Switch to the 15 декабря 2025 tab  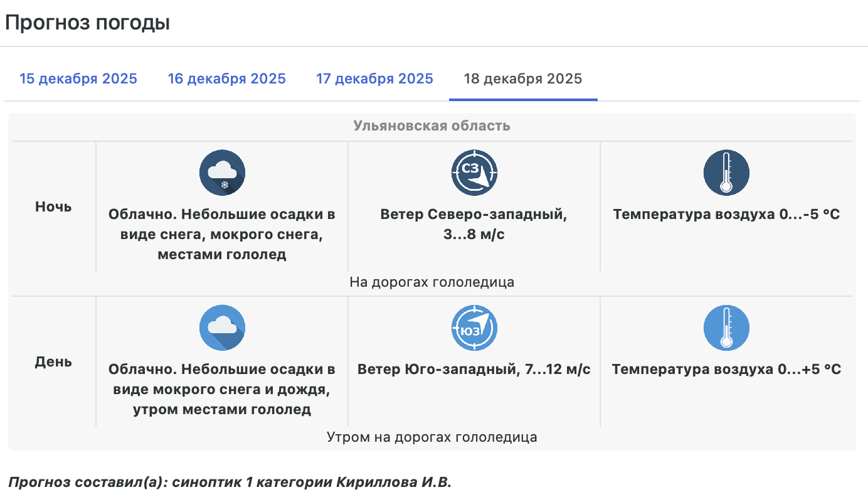coord(78,79)
